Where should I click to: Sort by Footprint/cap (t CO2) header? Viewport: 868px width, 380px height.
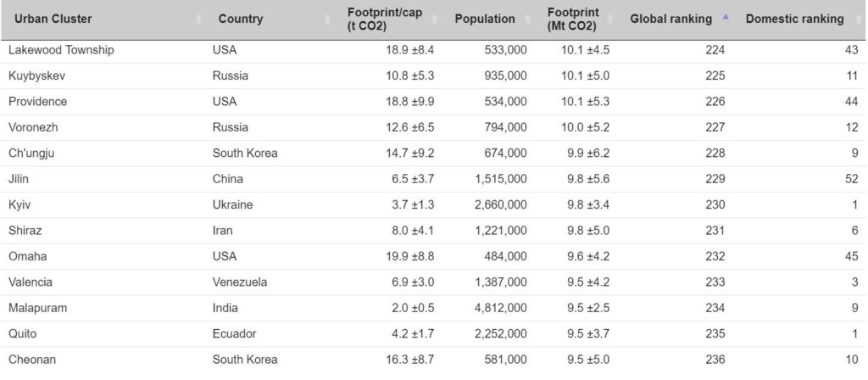(x=385, y=19)
